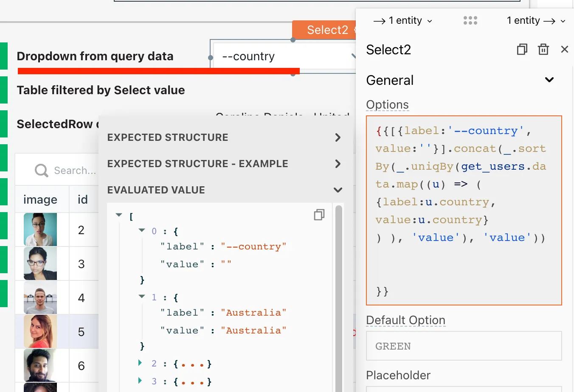Expand item 3 in evaluated value
Viewport: 574px width, 392px height.
click(141, 381)
